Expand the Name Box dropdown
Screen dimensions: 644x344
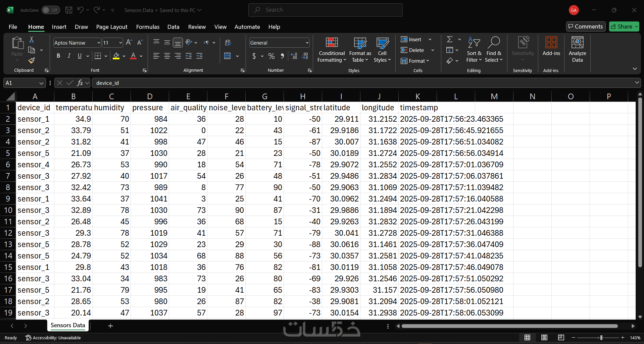click(x=41, y=83)
